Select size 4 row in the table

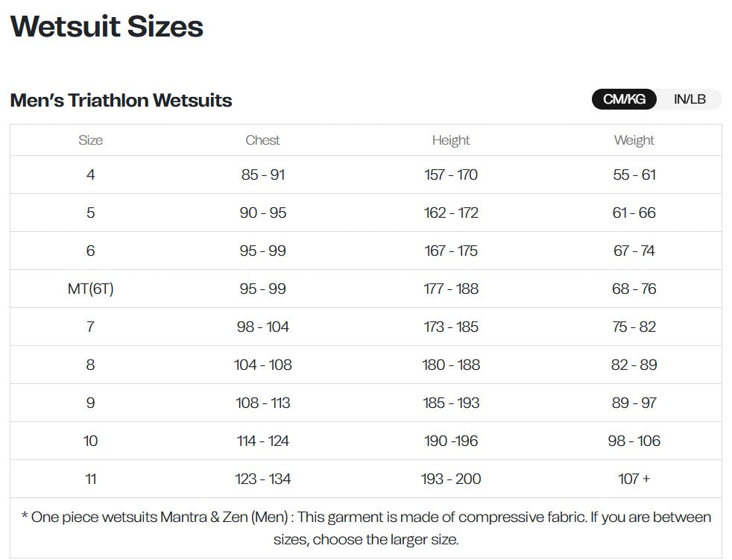pos(90,174)
